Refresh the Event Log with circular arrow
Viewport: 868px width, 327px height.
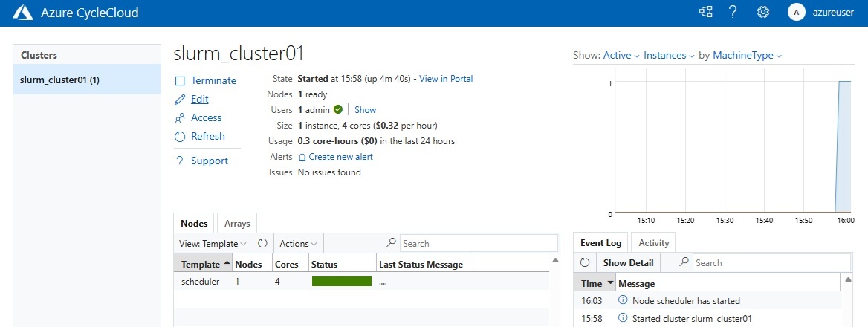click(585, 263)
